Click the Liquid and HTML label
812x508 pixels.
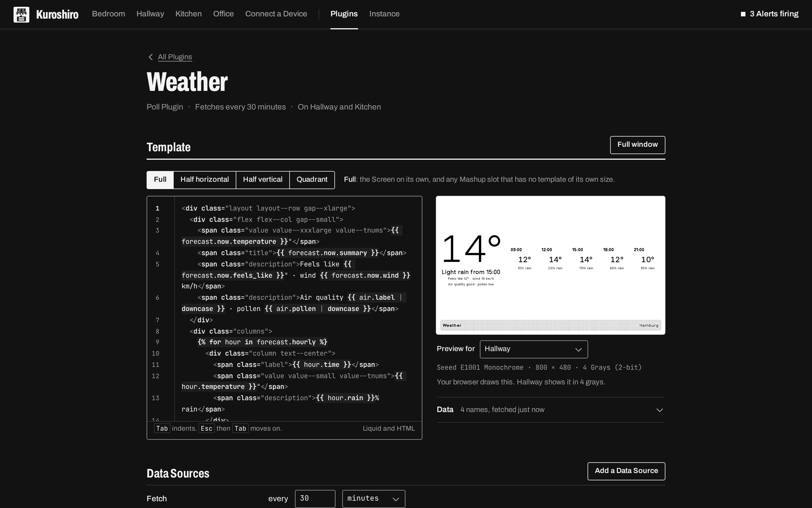[389, 429]
